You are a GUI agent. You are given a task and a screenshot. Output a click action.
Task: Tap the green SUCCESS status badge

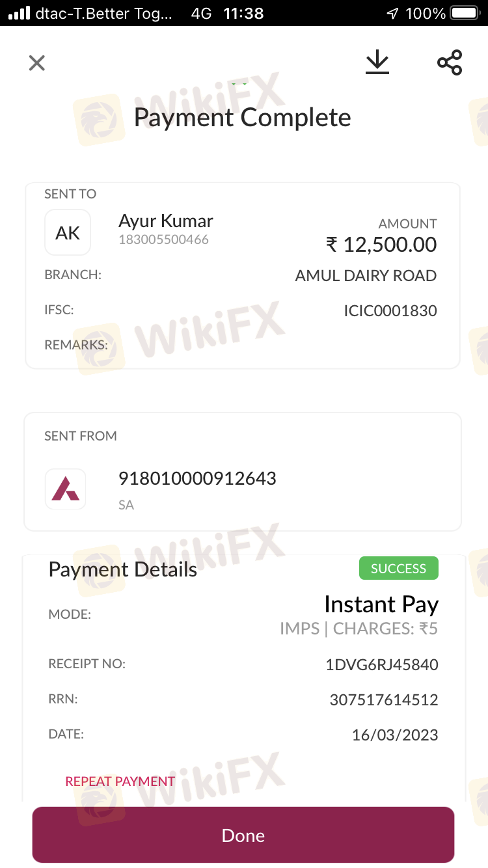click(x=398, y=569)
